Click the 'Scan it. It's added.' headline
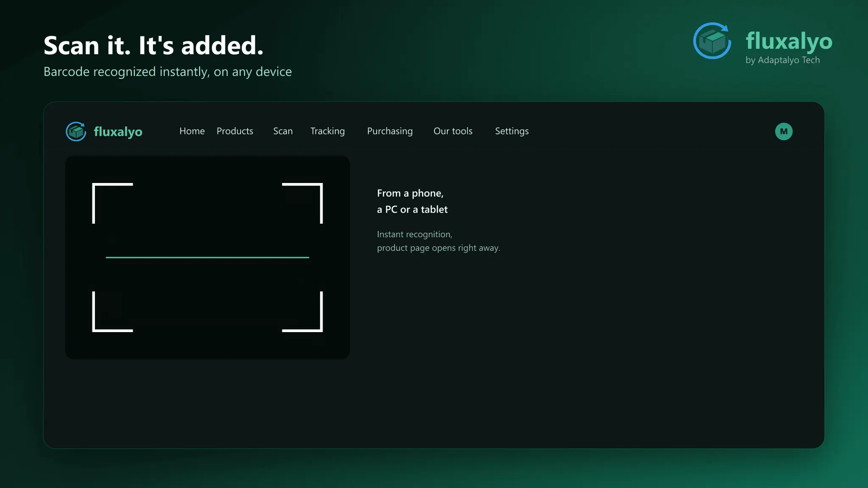Image resolution: width=868 pixels, height=488 pixels. point(153,45)
